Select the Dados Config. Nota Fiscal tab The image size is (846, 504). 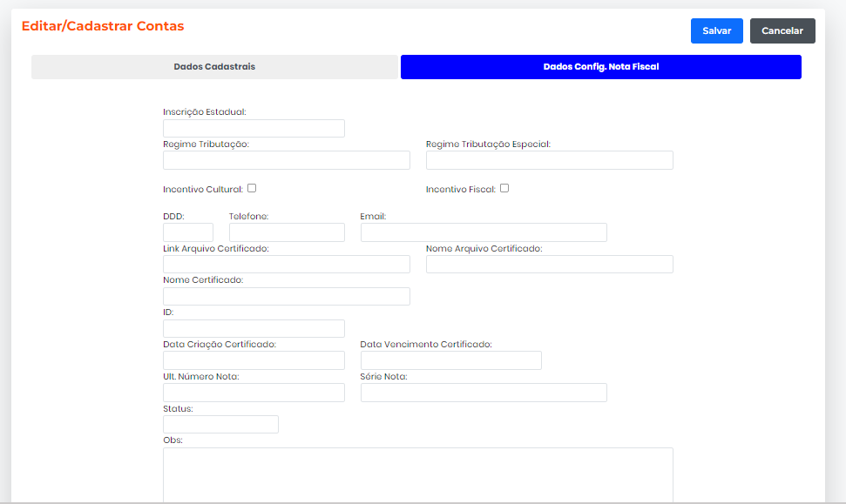tap(600, 67)
